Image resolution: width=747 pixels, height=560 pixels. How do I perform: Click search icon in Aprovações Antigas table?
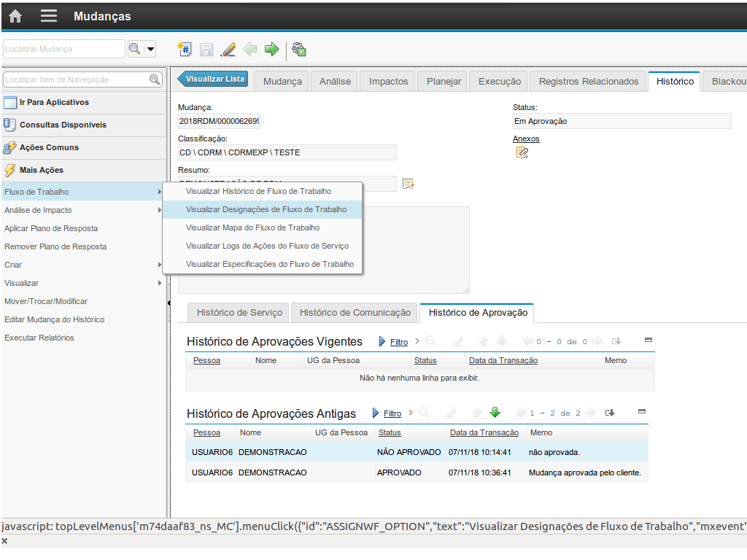tap(424, 413)
